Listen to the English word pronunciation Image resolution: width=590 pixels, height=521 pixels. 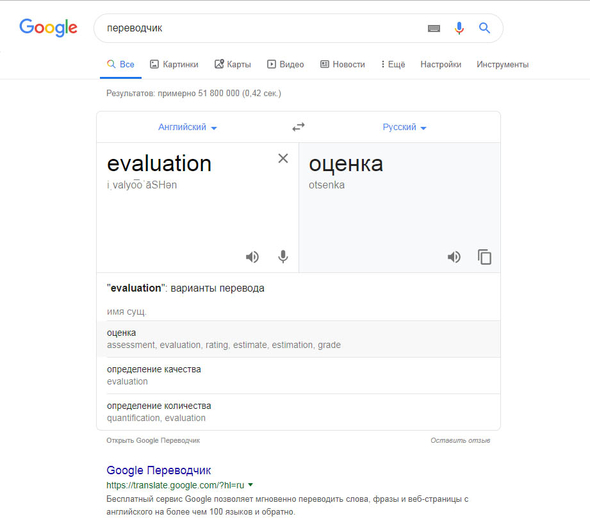[252, 257]
